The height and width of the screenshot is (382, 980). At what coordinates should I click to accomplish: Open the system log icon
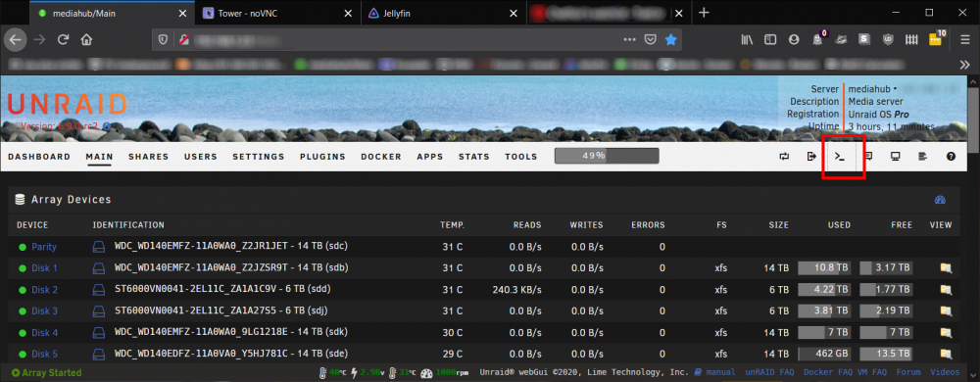click(x=922, y=157)
